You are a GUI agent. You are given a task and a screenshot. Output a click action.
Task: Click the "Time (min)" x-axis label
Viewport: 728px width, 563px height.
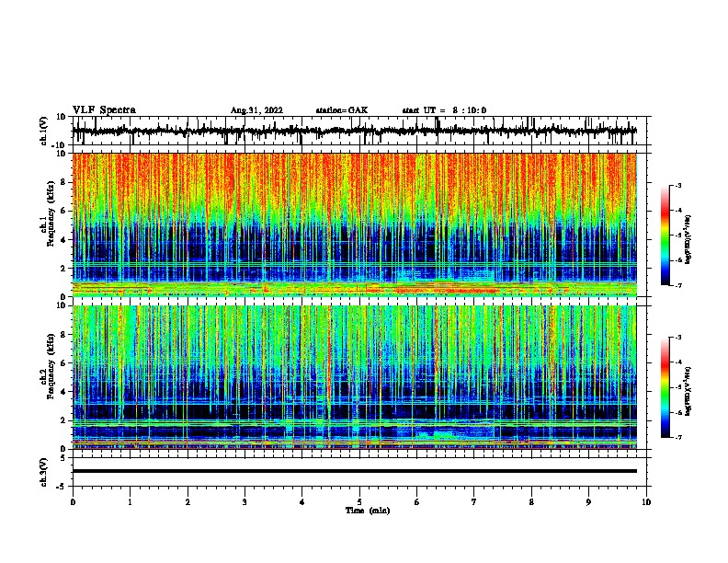click(368, 511)
